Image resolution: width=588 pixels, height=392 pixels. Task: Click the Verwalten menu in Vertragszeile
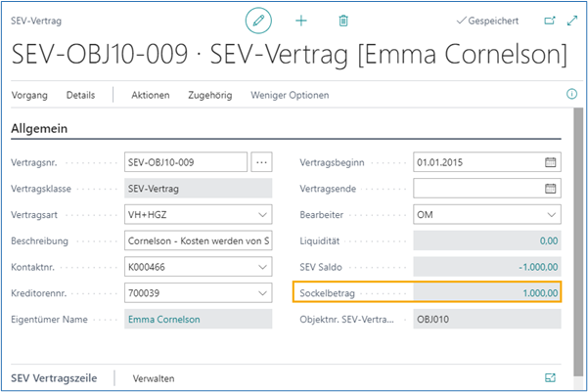click(x=155, y=376)
